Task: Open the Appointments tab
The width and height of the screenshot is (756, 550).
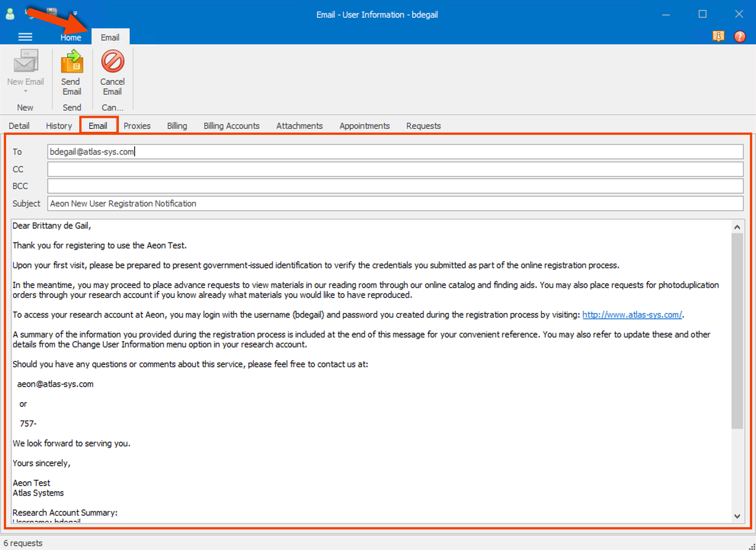Action: click(x=364, y=126)
